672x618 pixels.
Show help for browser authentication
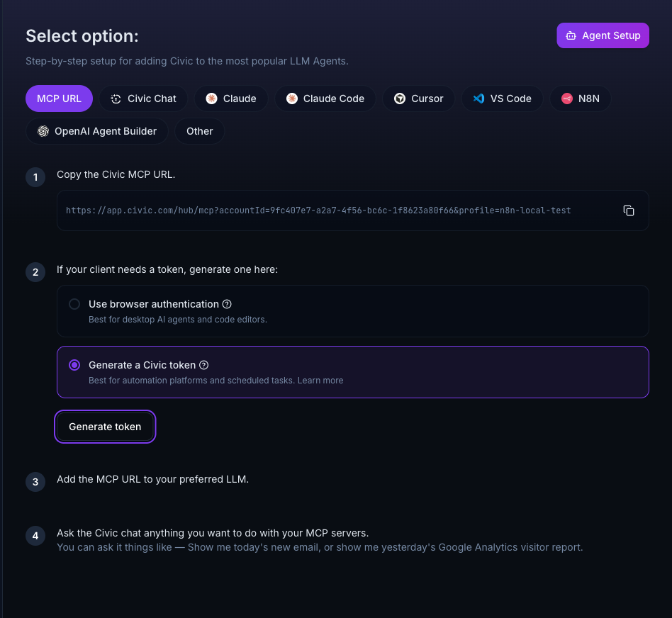227,304
